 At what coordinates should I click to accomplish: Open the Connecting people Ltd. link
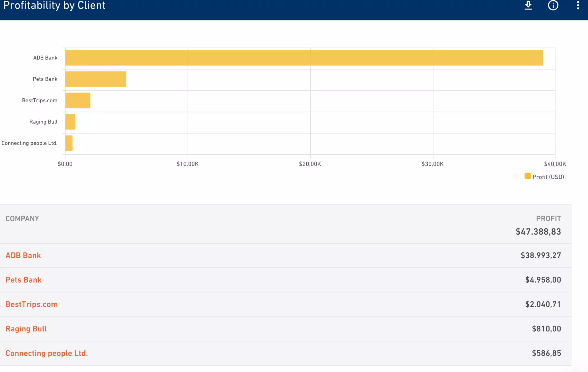point(47,353)
